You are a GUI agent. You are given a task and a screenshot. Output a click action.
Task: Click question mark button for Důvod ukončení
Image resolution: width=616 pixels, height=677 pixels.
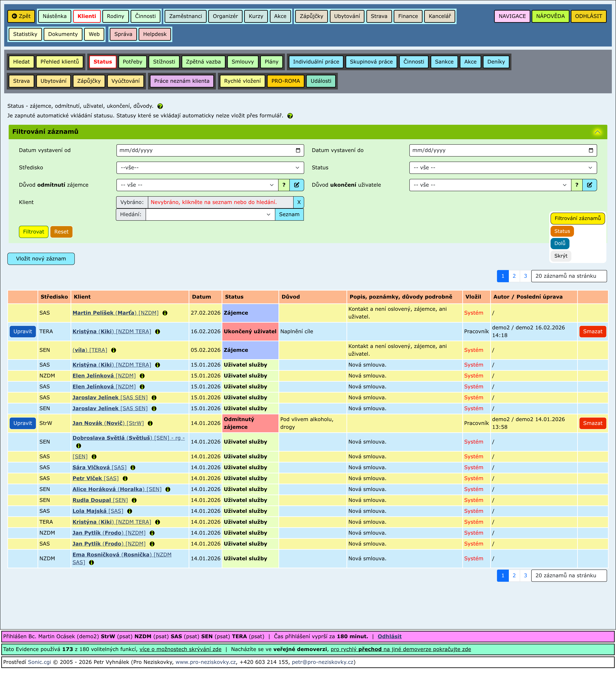pyautogui.click(x=577, y=185)
